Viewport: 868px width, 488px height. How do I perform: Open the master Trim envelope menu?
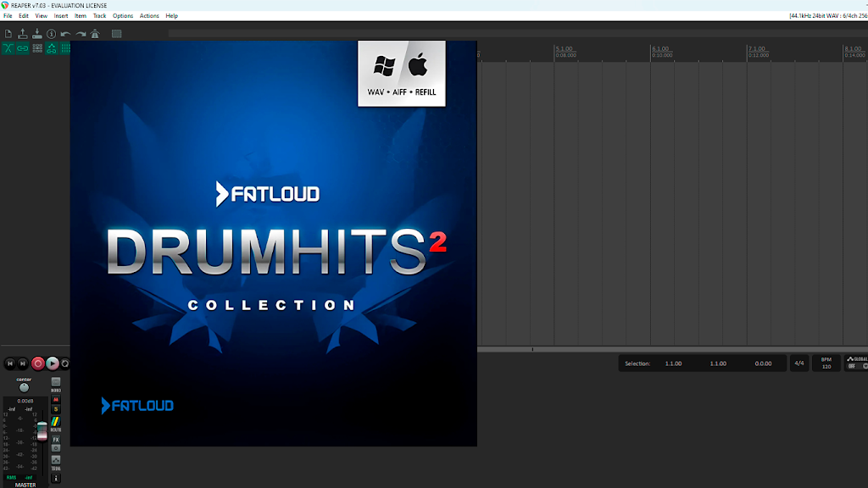click(x=56, y=463)
